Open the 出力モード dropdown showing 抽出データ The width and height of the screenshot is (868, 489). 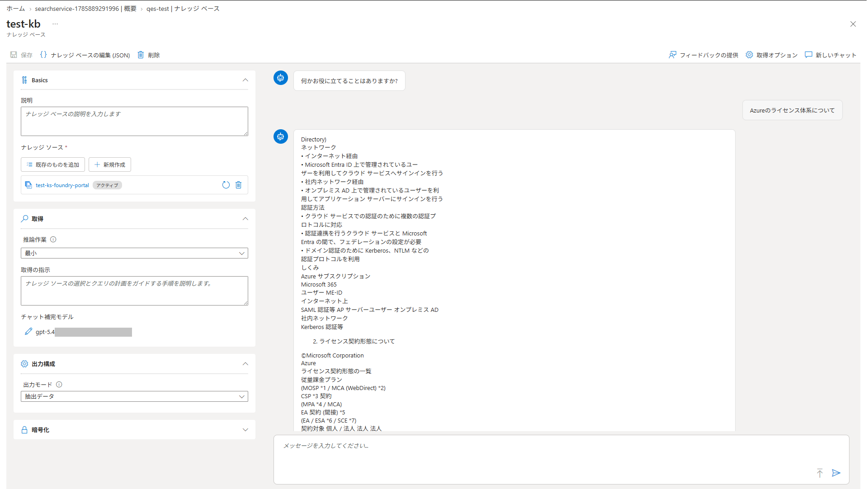tap(134, 396)
